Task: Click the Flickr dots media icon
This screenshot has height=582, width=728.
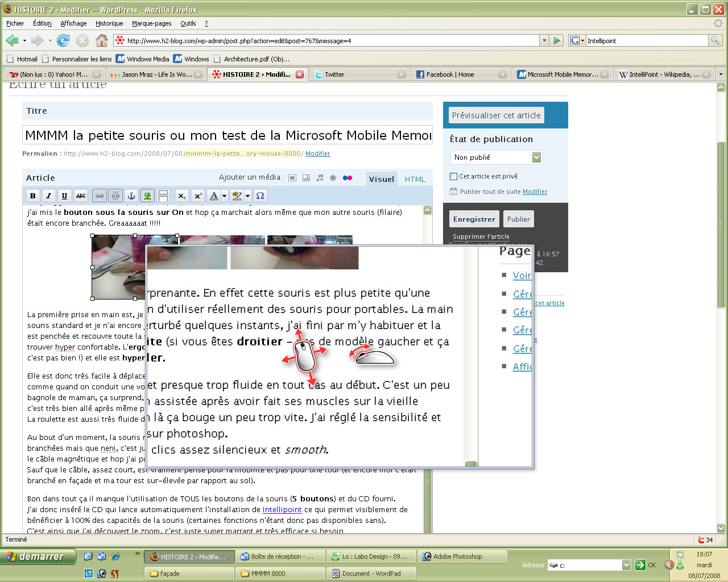Action: 348,178
